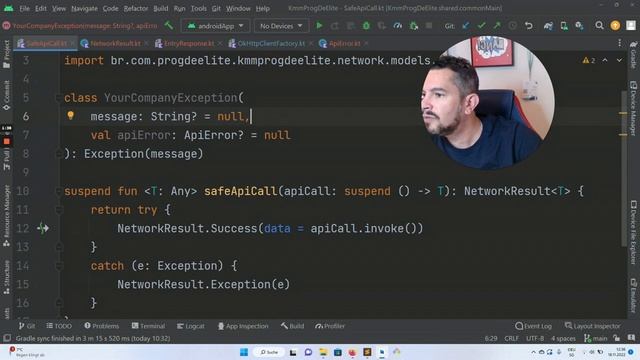The width and height of the screenshot is (640, 360).
Task: Open App Inspection tool window
Action: coord(243,326)
